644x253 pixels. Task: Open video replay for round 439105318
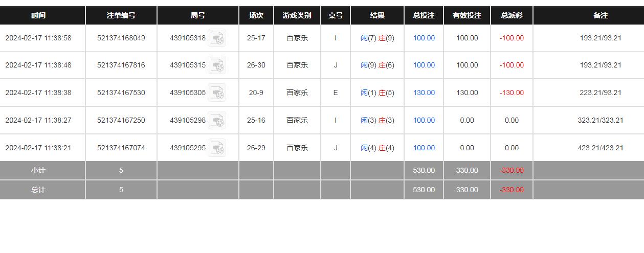217,38
